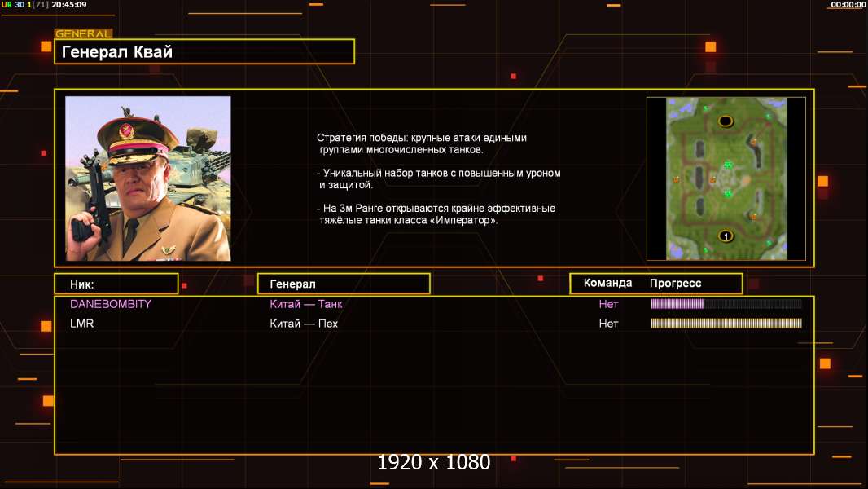Screen dimensions: 868x489
Task: Click the battlefield minimap preview
Action: (726, 178)
